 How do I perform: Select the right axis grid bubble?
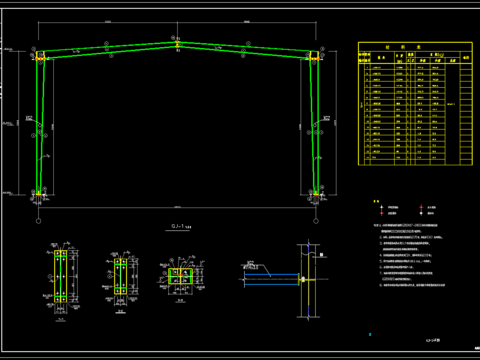pos(316,221)
